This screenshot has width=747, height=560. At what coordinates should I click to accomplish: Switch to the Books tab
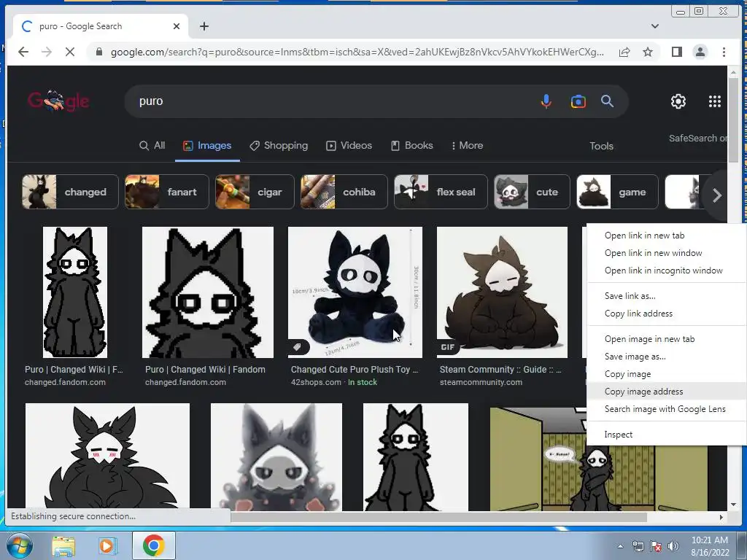[412, 145]
